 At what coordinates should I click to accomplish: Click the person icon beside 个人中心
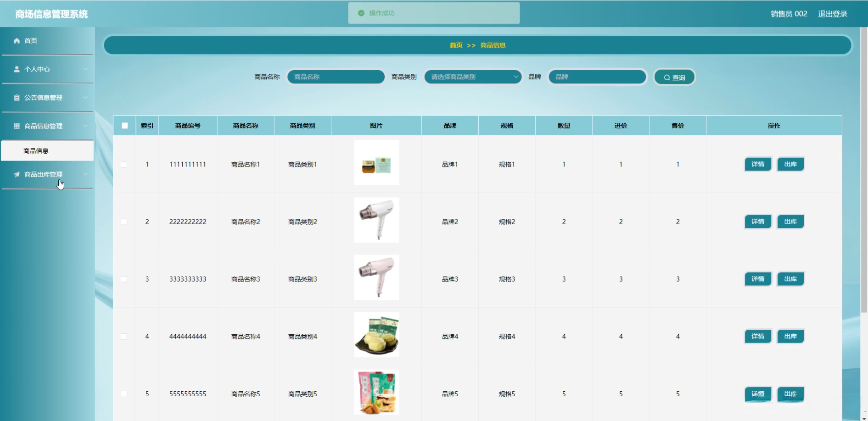(x=17, y=69)
